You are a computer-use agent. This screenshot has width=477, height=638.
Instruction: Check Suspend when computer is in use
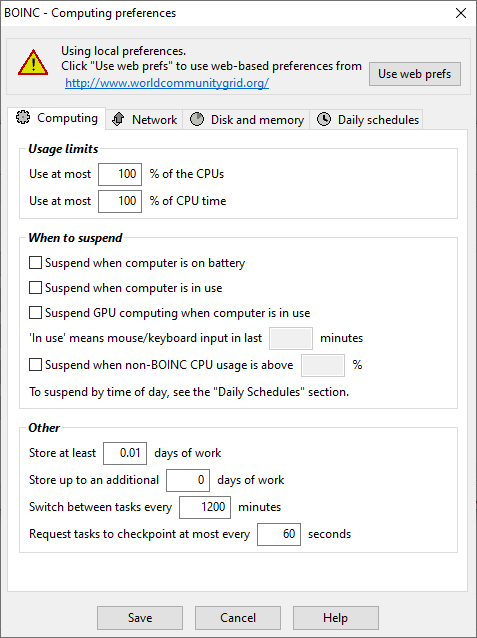click(x=35, y=288)
